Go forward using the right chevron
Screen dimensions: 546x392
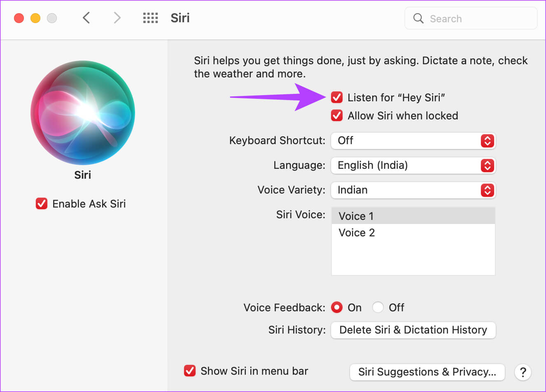117,18
